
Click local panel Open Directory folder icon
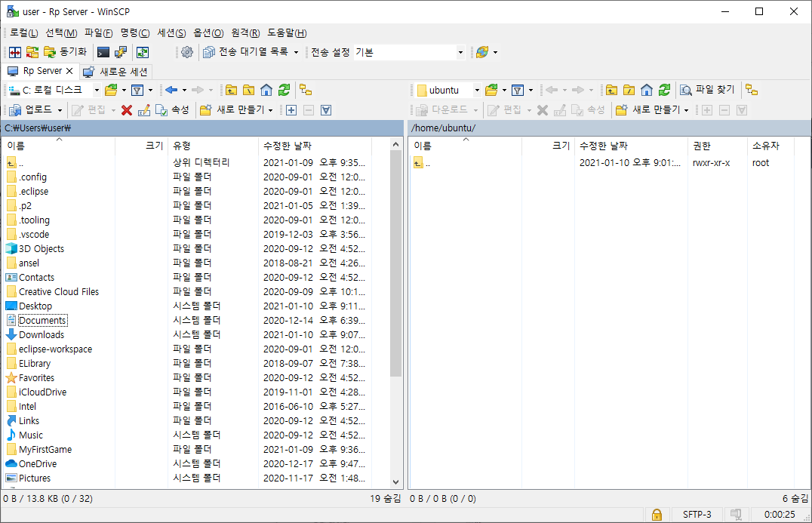pos(111,90)
